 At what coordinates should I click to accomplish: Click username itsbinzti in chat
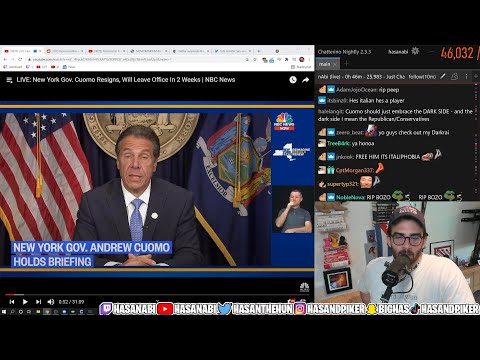[x=337, y=100]
